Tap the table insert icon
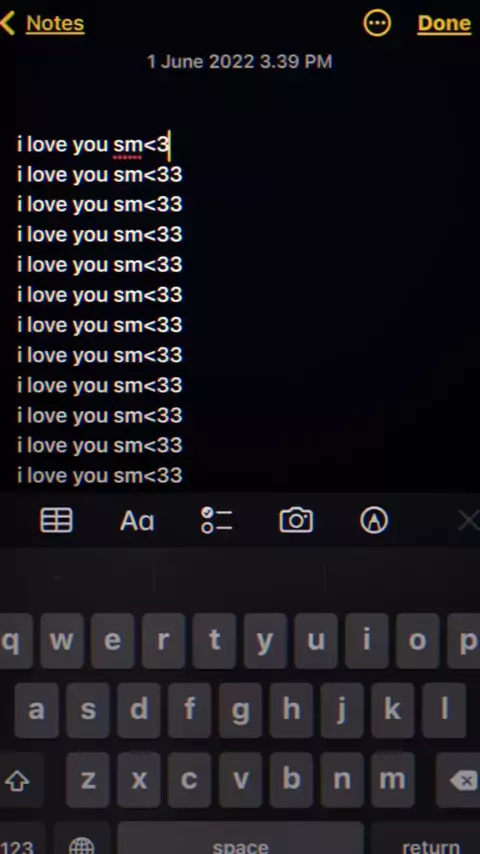 [57, 520]
